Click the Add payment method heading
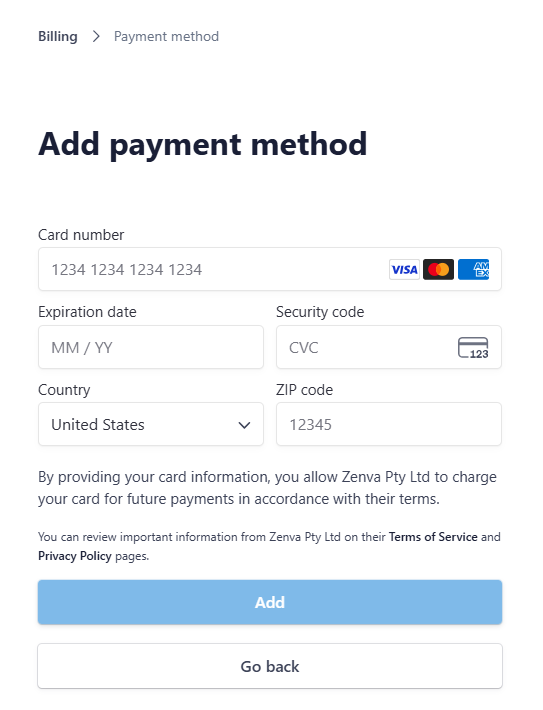 click(202, 144)
